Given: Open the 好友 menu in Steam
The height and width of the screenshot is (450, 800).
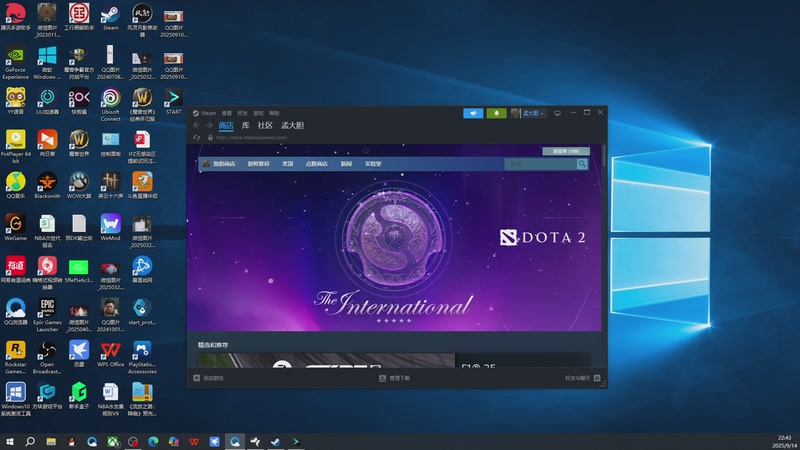Looking at the screenshot, I should 243,113.
